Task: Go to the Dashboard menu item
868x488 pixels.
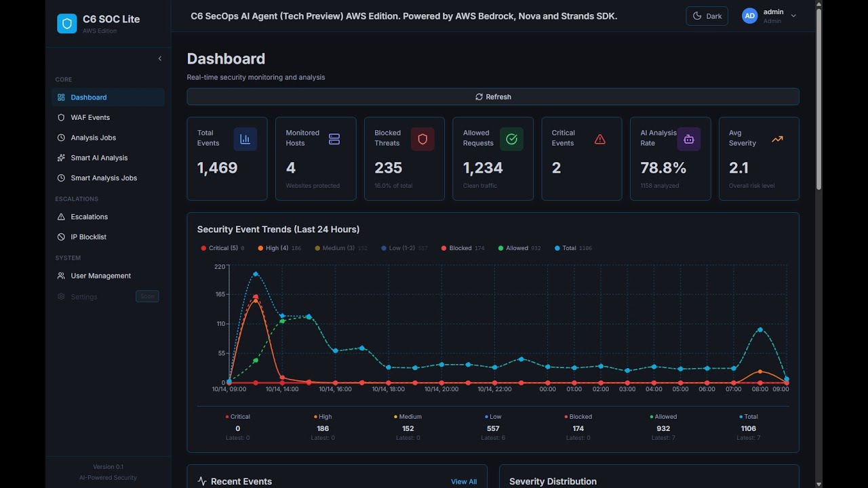Action: (x=108, y=98)
